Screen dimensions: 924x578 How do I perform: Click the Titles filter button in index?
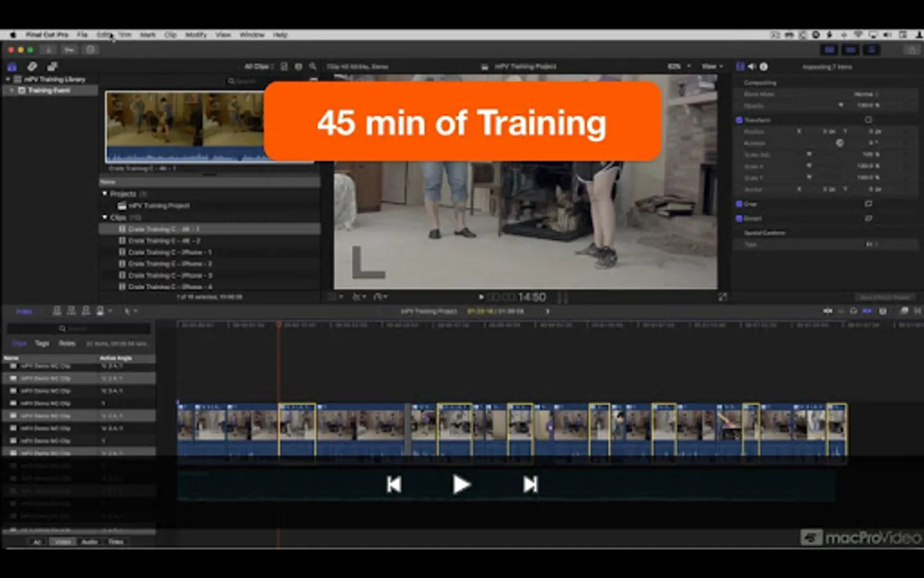(x=116, y=541)
